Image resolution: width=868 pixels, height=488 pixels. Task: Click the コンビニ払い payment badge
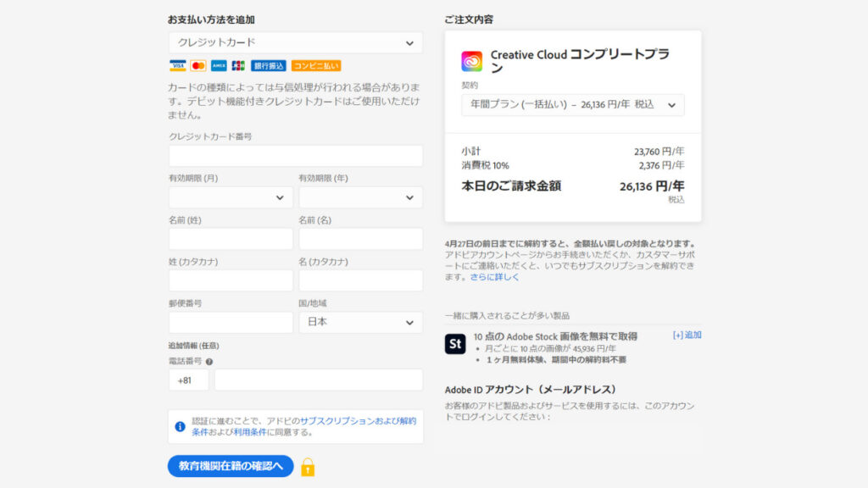tap(316, 66)
